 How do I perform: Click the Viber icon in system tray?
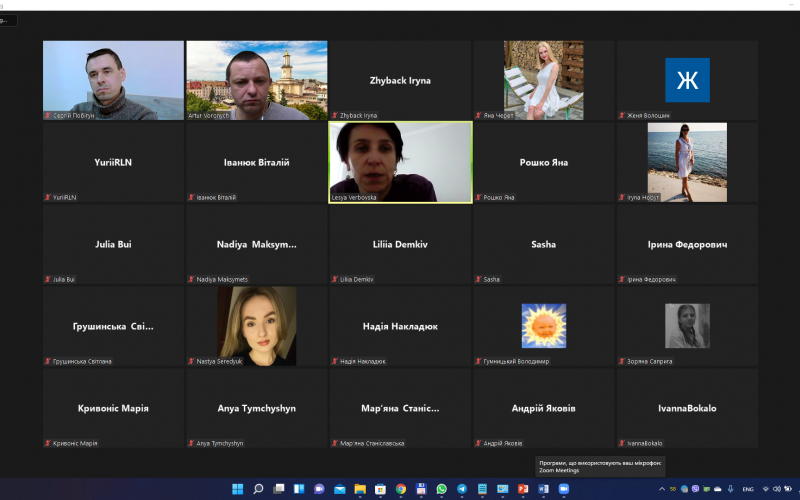(x=695, y=489)
